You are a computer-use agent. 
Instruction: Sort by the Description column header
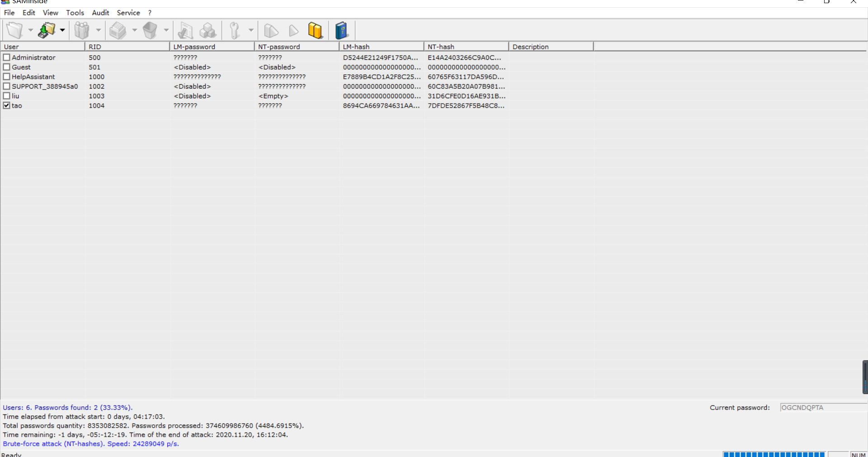pyautogui.click(x=551, y=47)
